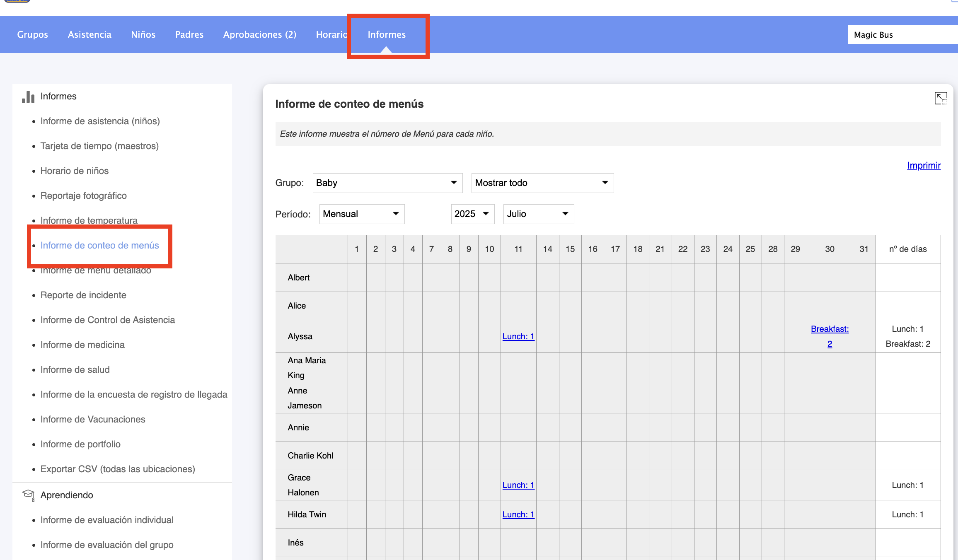The width and height of the screenshot is (958, 560).
Task: Click the Imprimir link
Action: [x=924, y=166]
